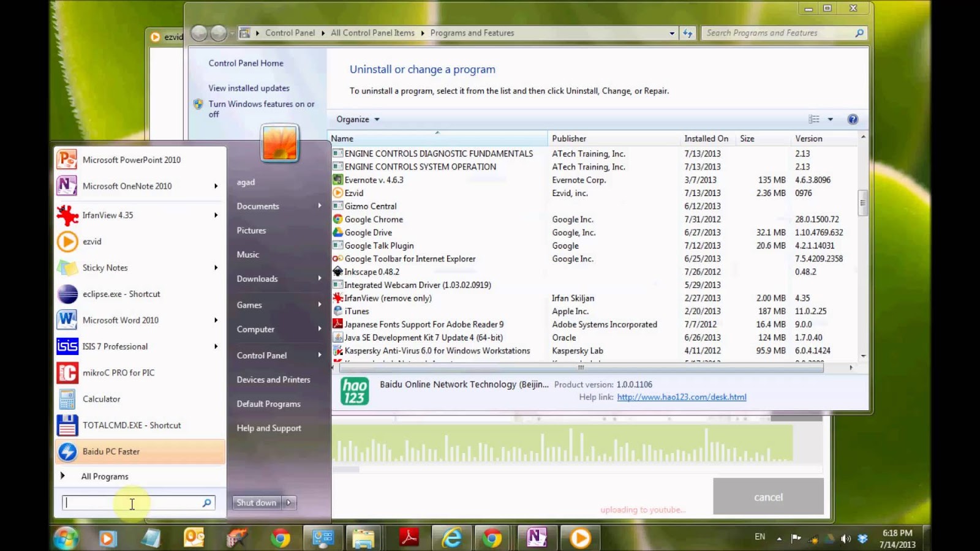Open Microsoft Word 2010 from Start menu
This screenshot has width=980, height=551.
(140, 320)
